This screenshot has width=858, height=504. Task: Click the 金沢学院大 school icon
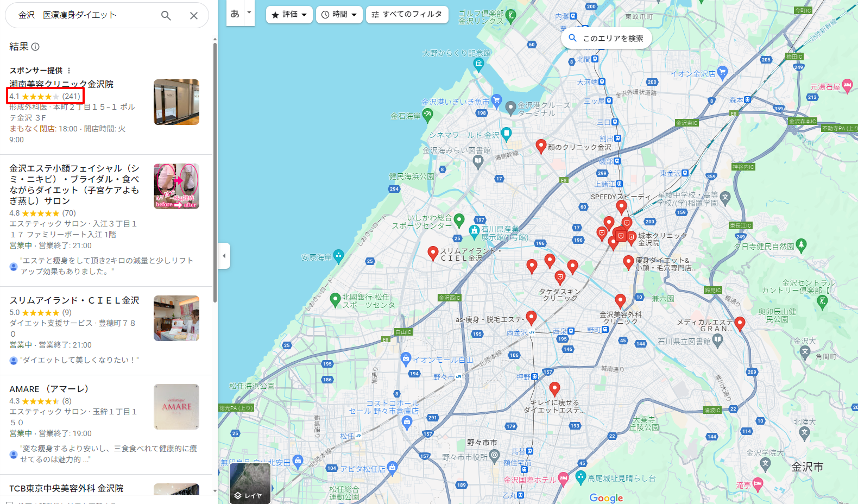click(766, 463)
